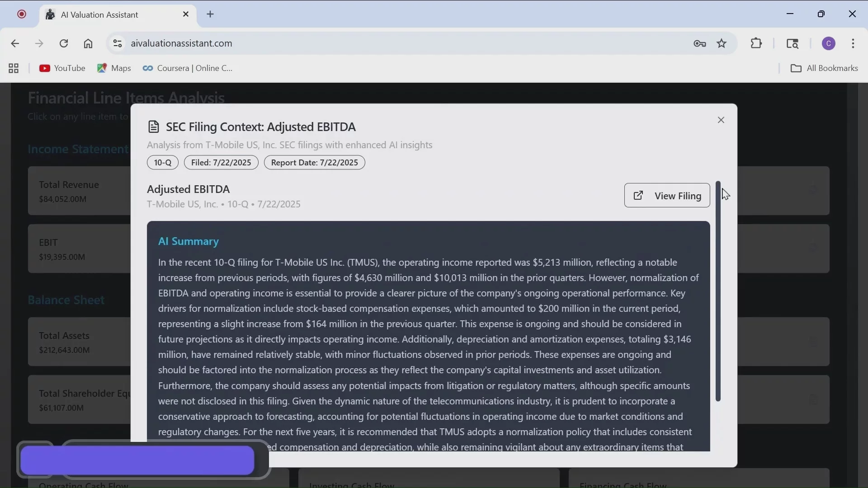868x488 pixels.
Task: Open a new browser tab
Action: [211, 14]
